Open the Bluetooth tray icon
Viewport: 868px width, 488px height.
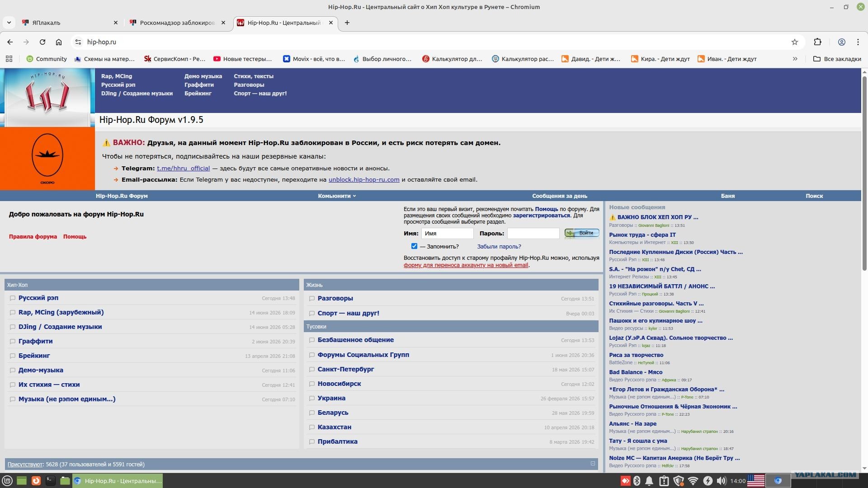point(637,481)
